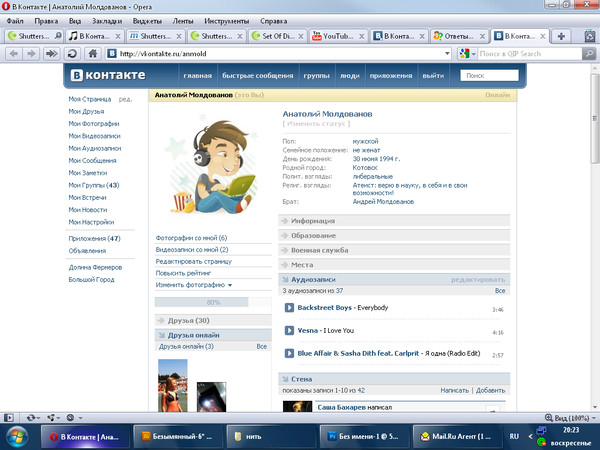Image resolution: width=600 pixels, height=450 pixels.
Task: Expand the Образование section
Action: (394, 235)
